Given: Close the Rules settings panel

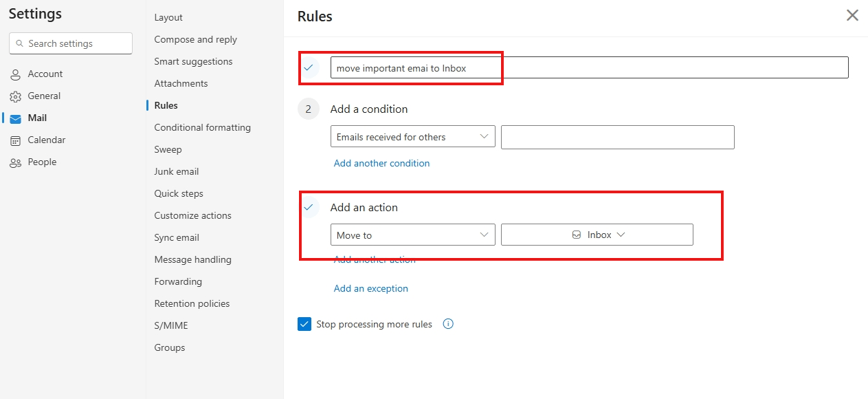Looking at the screenshot, I should tap(852, 14).
